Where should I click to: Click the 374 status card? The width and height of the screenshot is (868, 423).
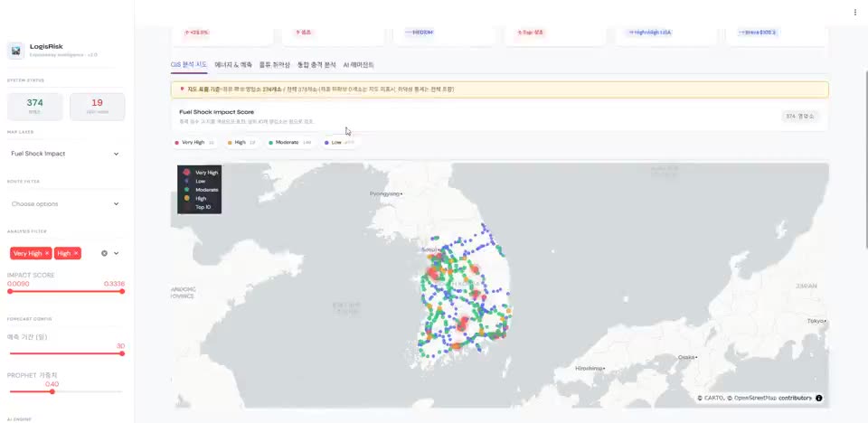point(35,107)
